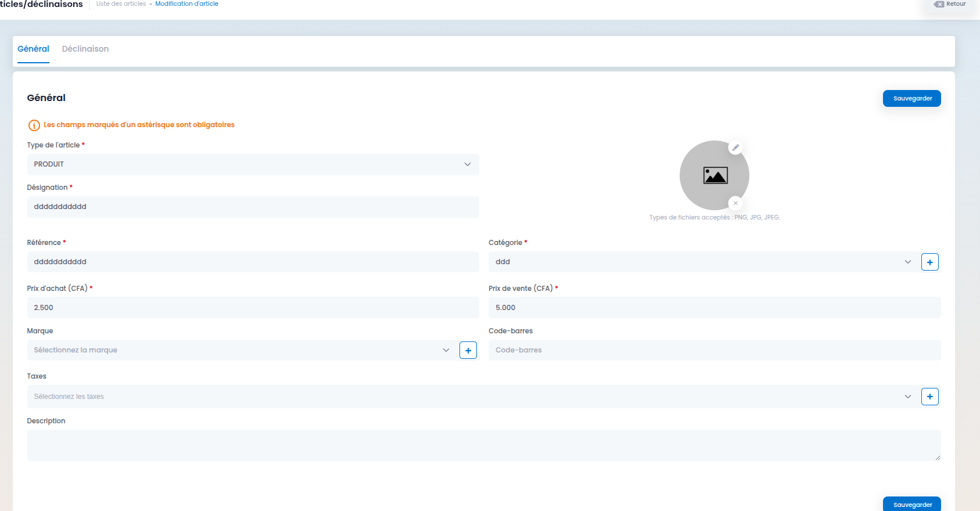Click the orange info icon
Screen dimensions: 980x511
point(34,125)
